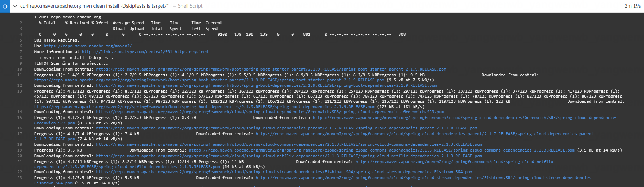Click '(14 kB at 66 kB/s)' download summary
The height and width of the screenshot is (187, 644).
[x=244, y=167]
